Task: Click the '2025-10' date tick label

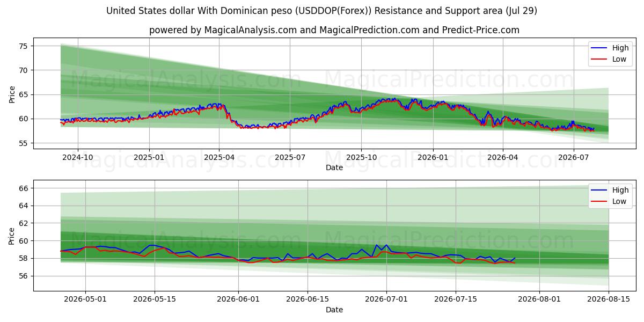Action: click(361, 158)
